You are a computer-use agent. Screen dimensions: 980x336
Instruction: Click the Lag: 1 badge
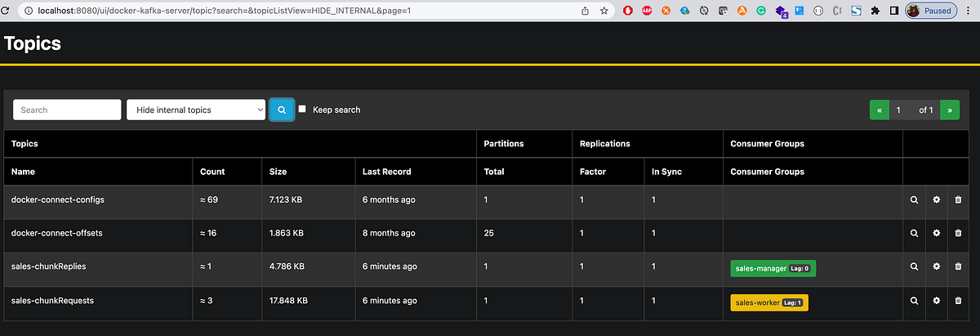point(793,302)
